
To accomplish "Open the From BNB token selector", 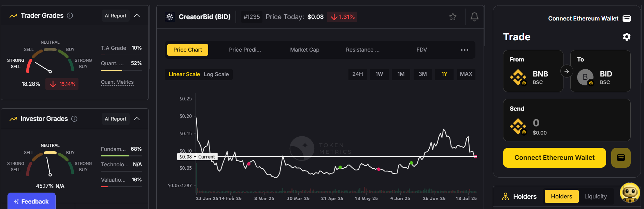I will click(x=533, y=71).
